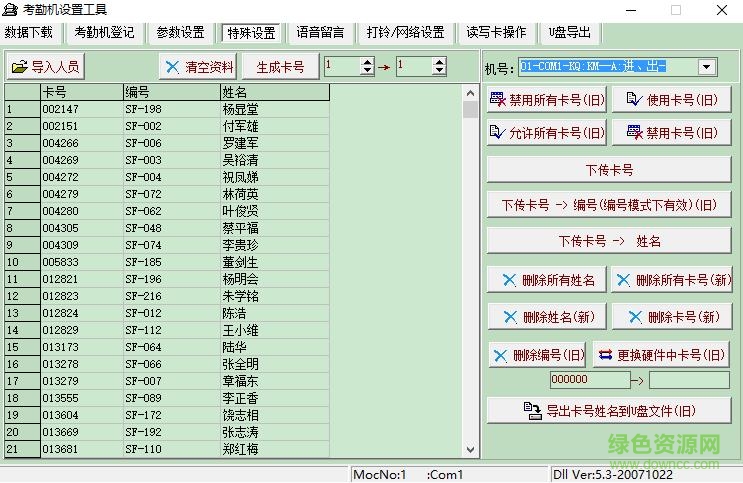The height and width of the screenshot is (483, 743).
Task: Select card number cell 005833
Action: coord(82,262)
